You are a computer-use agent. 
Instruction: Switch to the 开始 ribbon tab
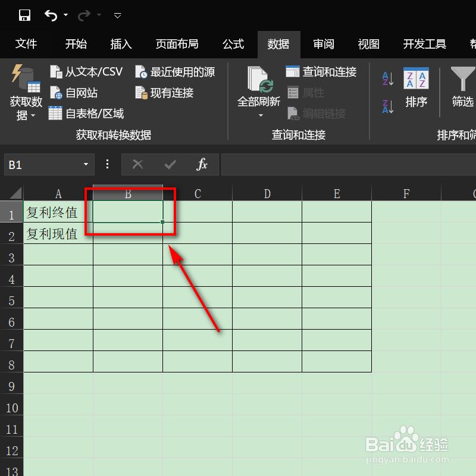[x=76, y=44]
